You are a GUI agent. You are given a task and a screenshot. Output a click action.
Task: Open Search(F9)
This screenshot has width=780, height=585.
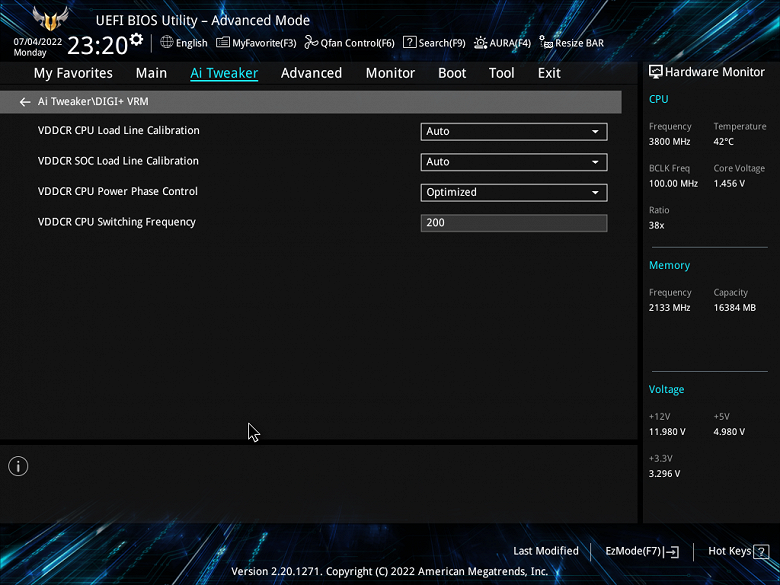[434, 43]
